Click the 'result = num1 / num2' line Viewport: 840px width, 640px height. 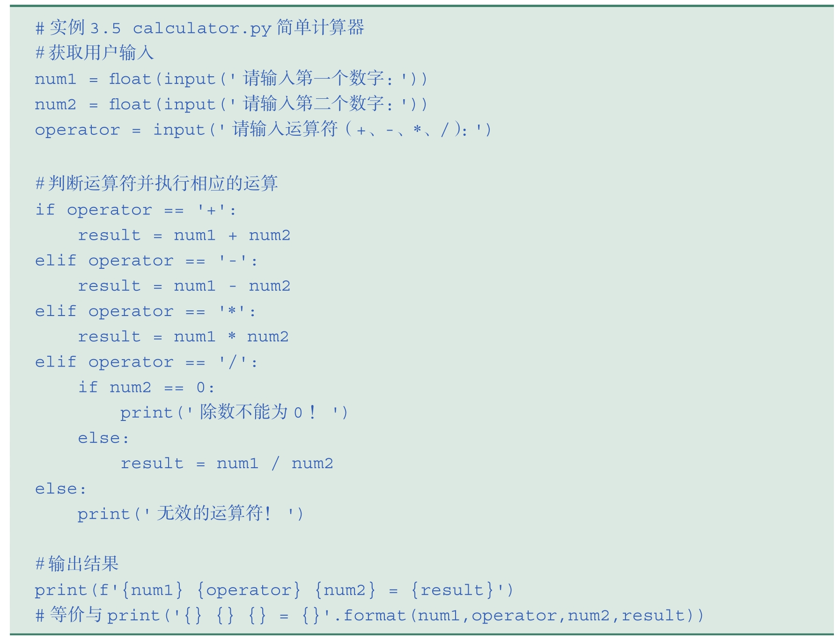[227, 463]
